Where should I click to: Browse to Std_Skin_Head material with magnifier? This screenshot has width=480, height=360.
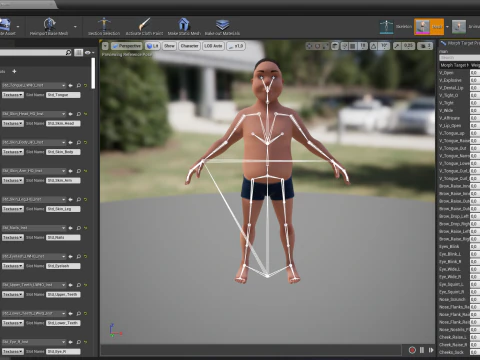point(79,114)
